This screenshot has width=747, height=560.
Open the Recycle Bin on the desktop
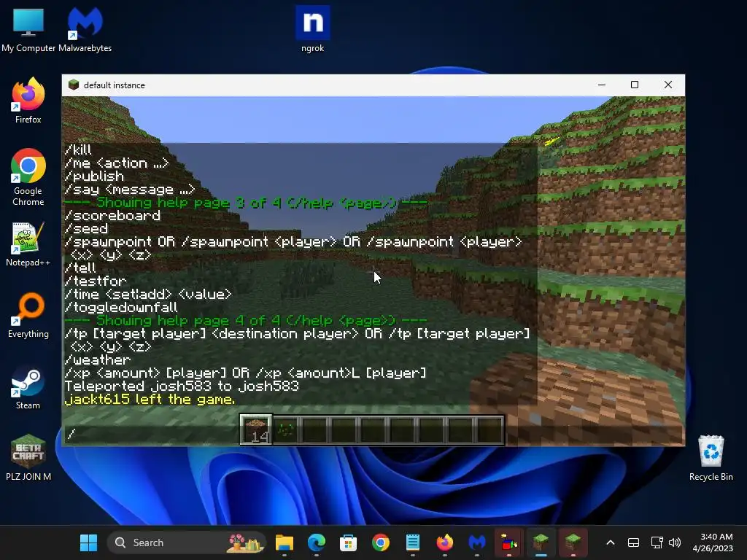pos(711,458)
